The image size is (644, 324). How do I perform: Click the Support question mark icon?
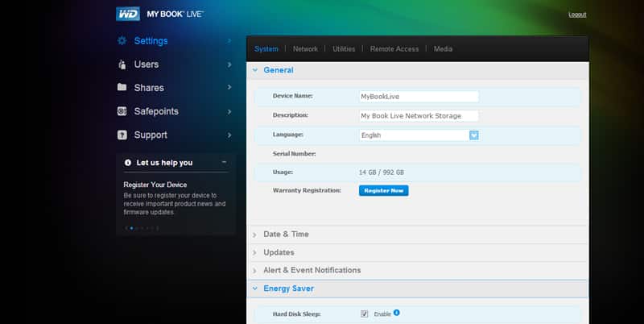122,135
